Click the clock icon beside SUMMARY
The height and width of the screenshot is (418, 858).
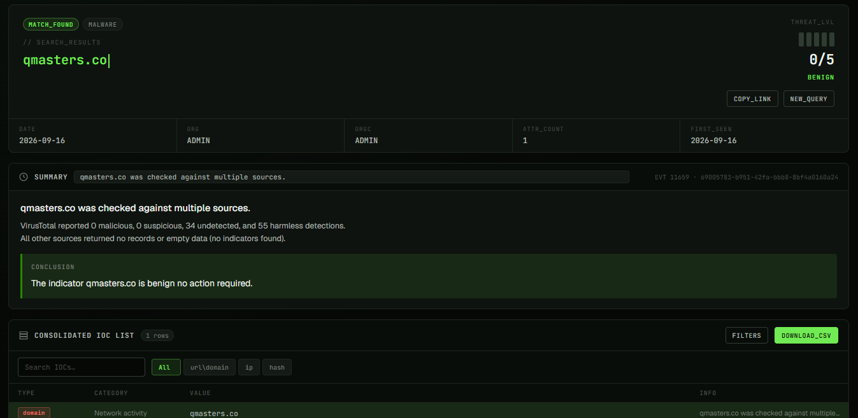pos(24,177)
